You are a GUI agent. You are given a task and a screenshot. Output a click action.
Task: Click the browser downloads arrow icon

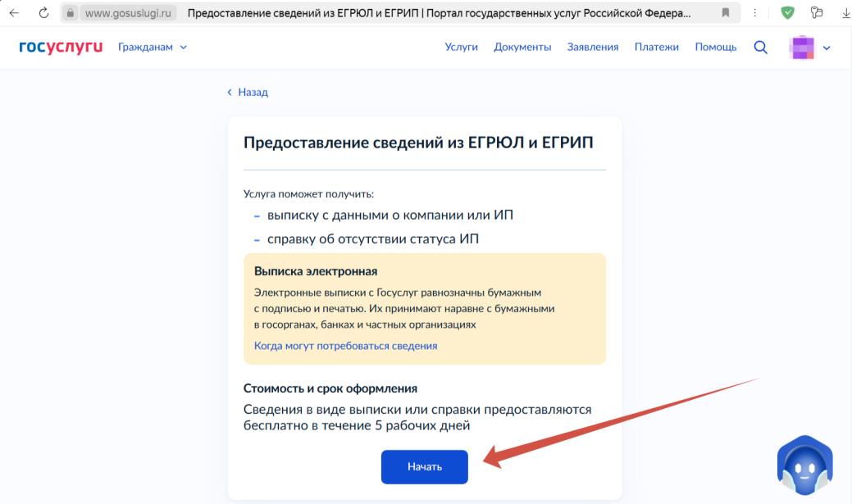845,13
